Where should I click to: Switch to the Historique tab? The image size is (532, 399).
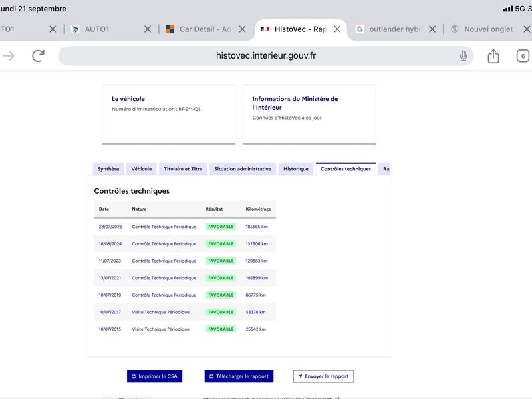click(x=296, y=169)
